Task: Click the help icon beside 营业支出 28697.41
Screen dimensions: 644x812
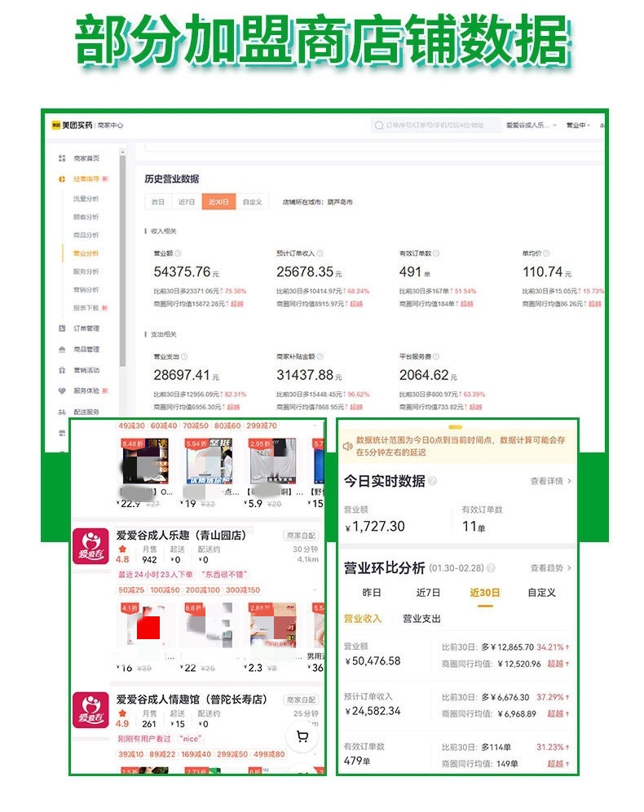Action: (x=184, y=356)
